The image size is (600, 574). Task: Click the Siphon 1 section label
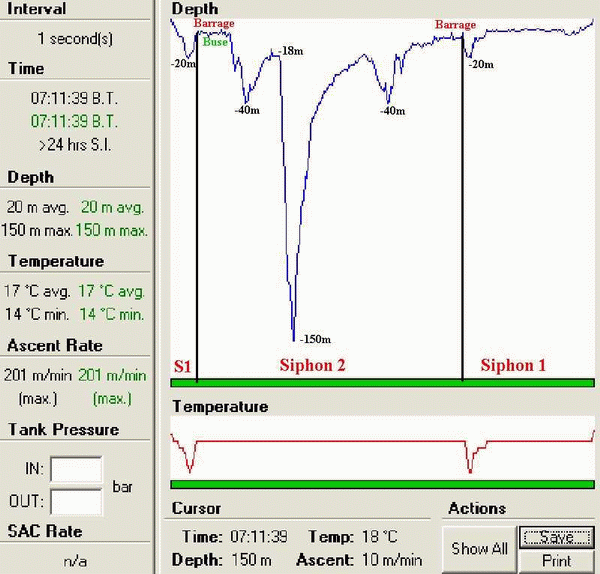(513, 366)
